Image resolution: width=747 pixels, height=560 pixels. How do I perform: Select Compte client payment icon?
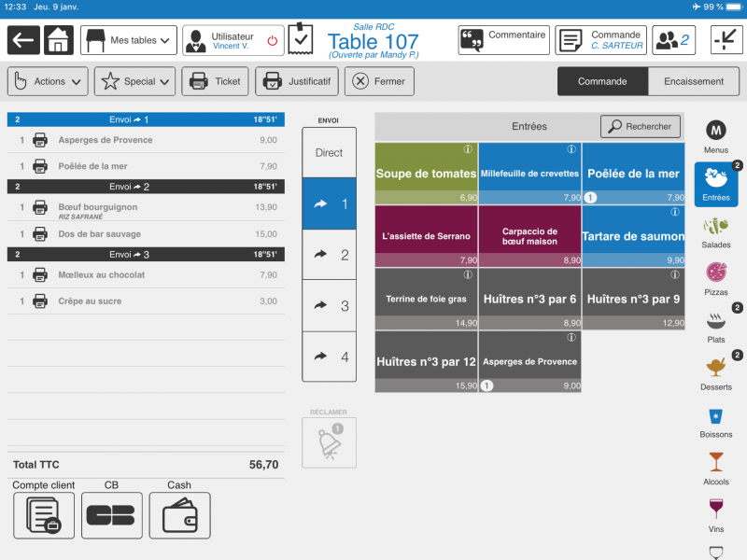[43, 515]
